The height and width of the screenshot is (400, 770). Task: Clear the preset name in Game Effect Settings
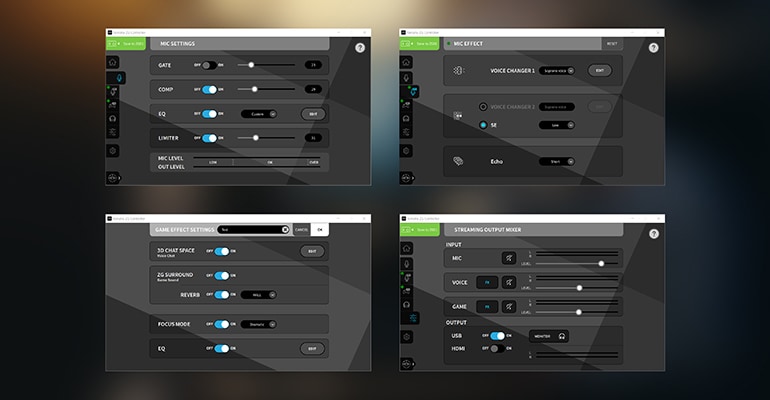(x=285, y=230)
